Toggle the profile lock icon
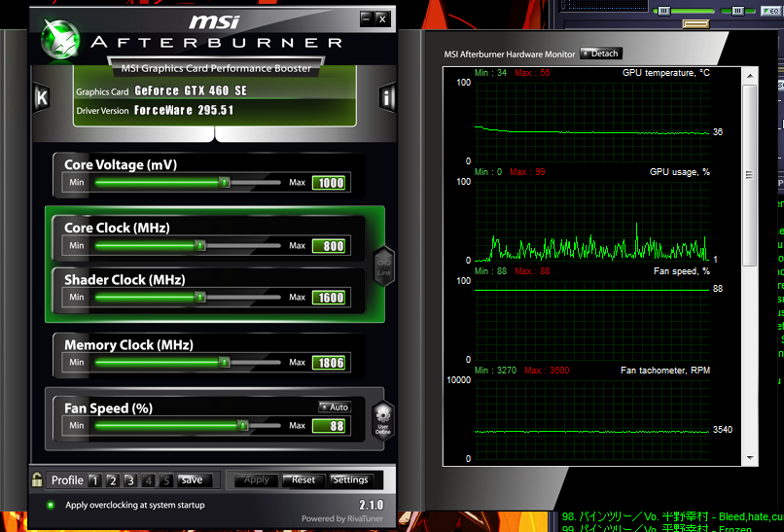The width and height of the screenshot is (784, 532). (37, 479)
